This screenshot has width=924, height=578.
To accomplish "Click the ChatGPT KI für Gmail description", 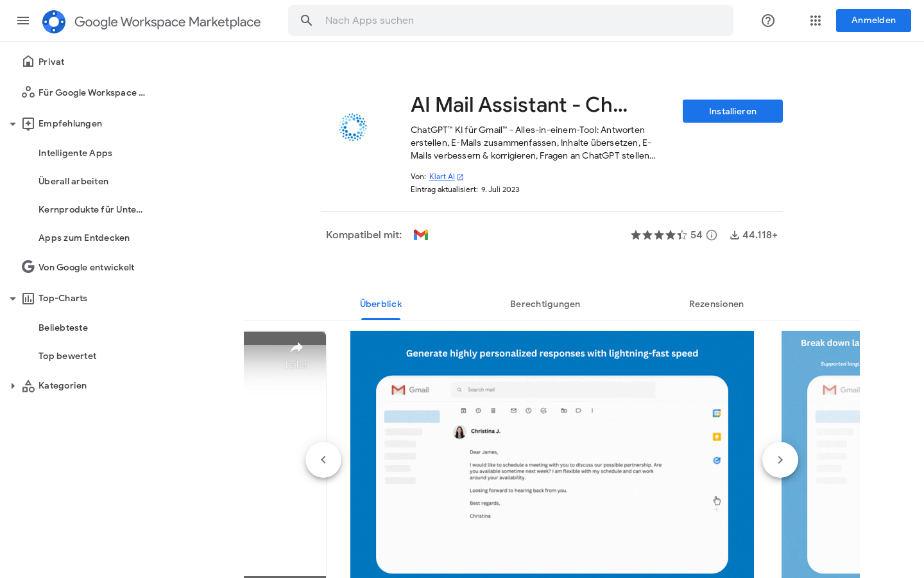I will point(533,143).
